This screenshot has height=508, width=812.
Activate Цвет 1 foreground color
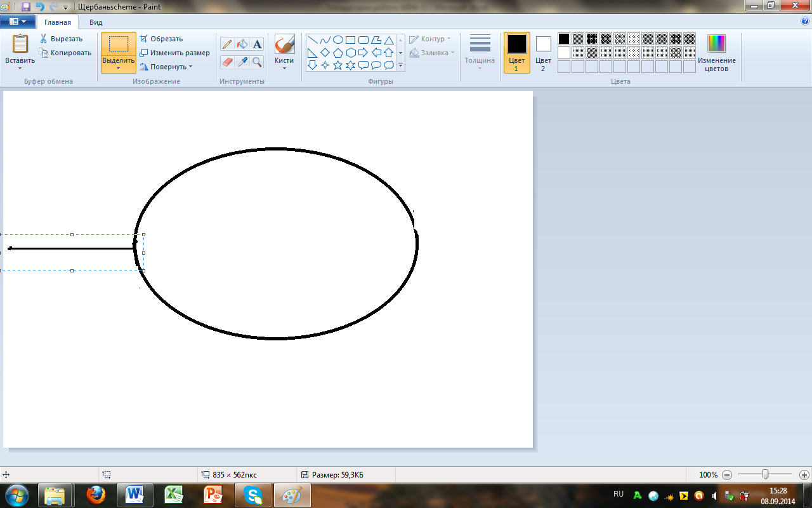[x=517, y=53]
